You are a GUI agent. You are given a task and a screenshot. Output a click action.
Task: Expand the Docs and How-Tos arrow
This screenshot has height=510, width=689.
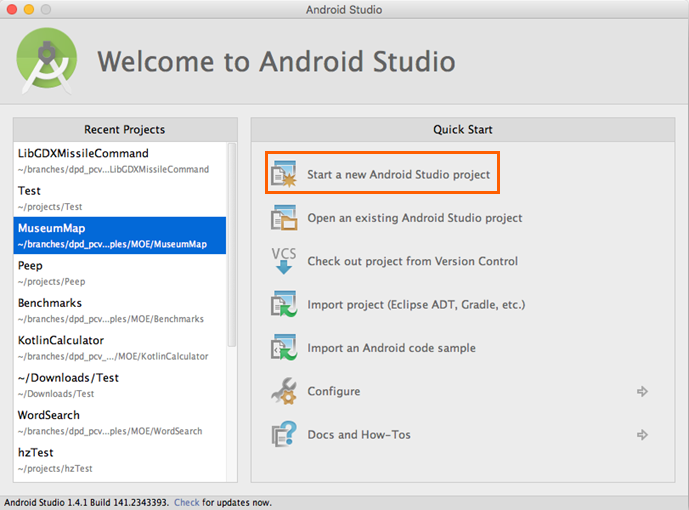click(x=642, y=434)
